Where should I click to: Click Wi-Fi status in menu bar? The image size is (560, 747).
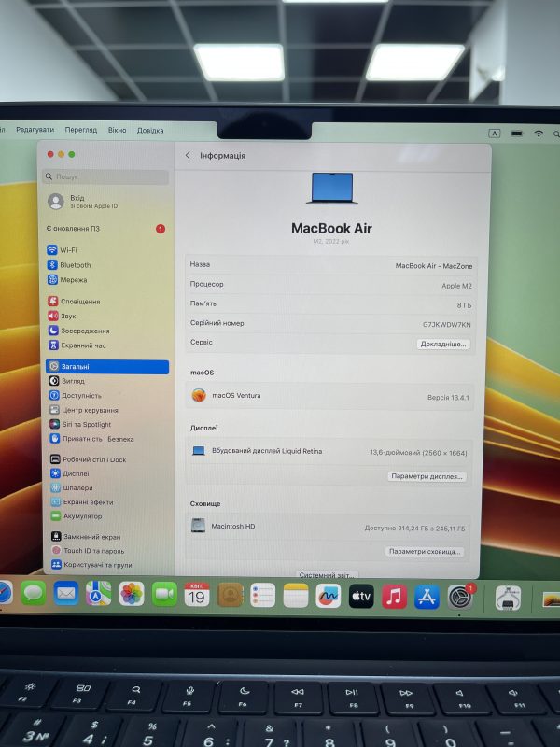[x=539, y=134]
